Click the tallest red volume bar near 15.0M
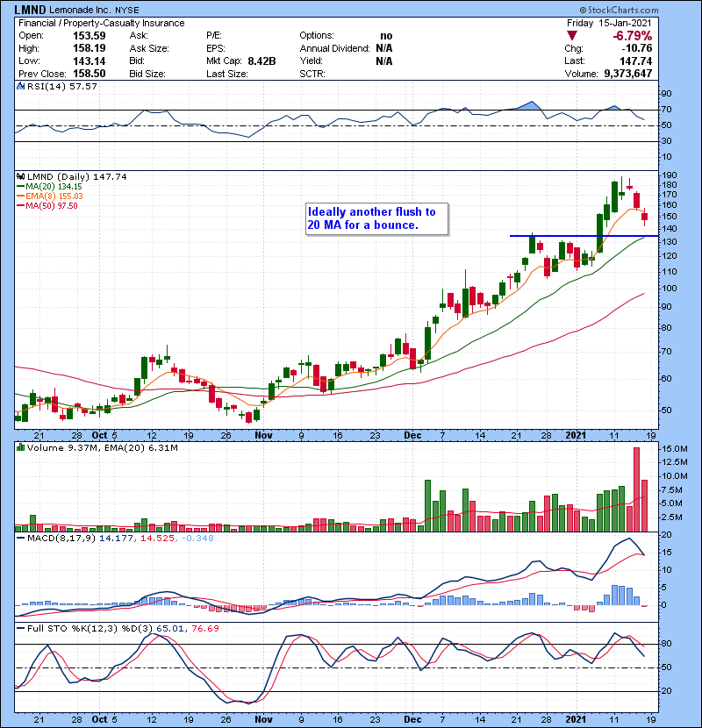This screenshot has width=702, height=728. pyautogui.click(x=636, y=489)
